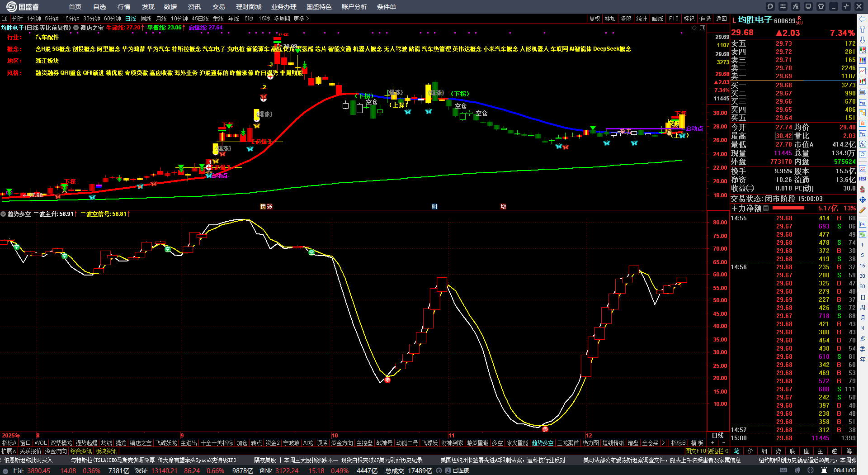Click the 日 period icon in right sidebar
Screen dimensions: 868x475
(x=863, y=297)
